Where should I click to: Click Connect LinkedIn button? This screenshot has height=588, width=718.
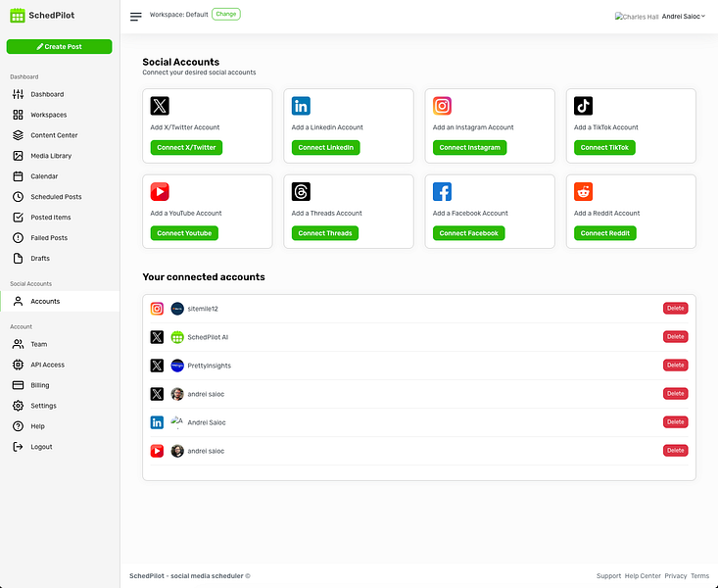coord(325,148)
